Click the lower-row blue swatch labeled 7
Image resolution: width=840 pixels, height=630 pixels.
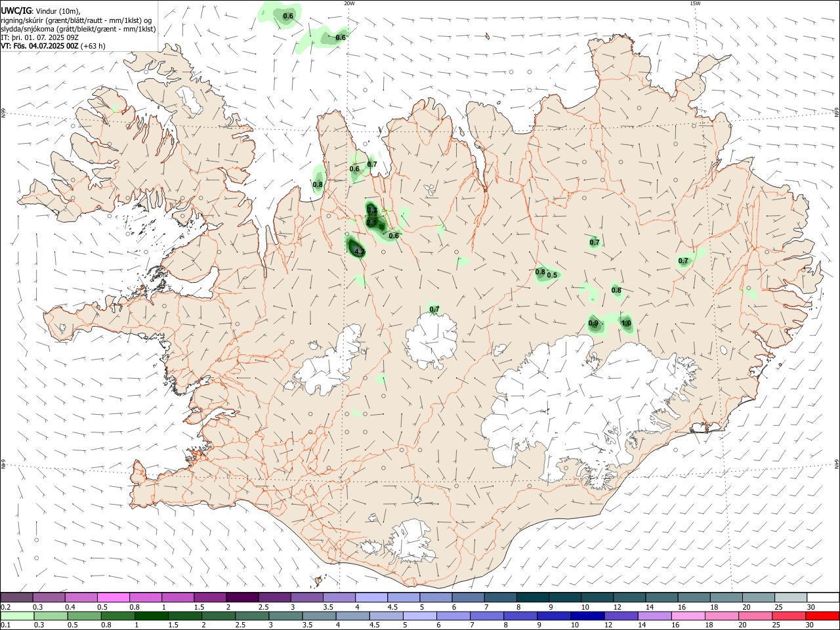(x=487, y=616)
